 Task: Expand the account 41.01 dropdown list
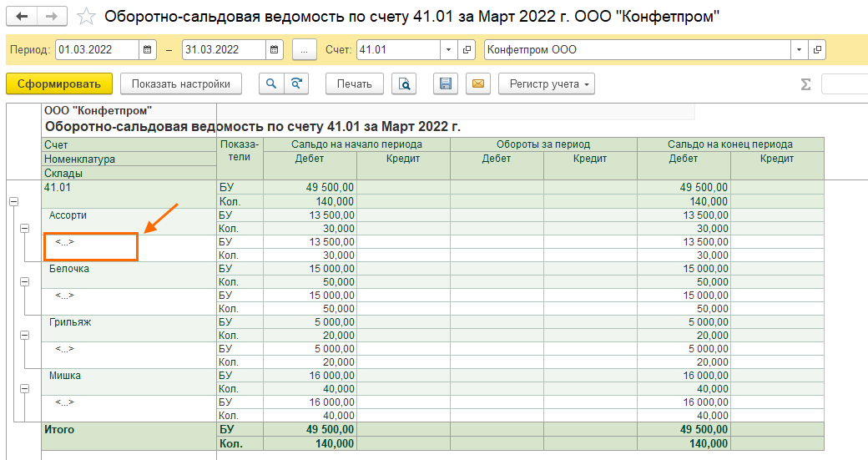click(x=448, y=50)
